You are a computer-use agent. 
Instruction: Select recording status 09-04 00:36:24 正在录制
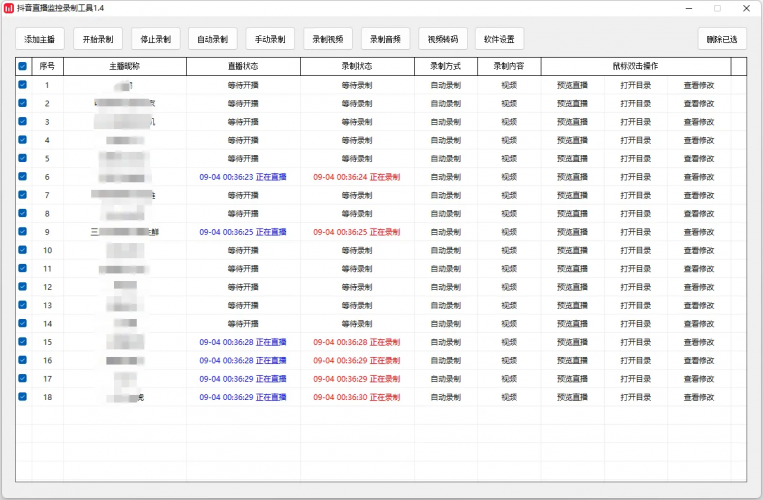point(357,177)
